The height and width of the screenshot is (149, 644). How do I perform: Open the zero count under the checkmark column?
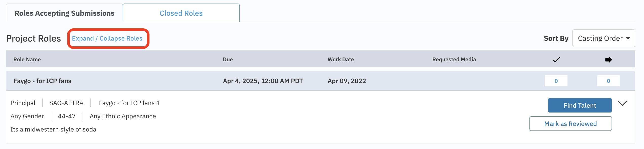coord(556,81)
